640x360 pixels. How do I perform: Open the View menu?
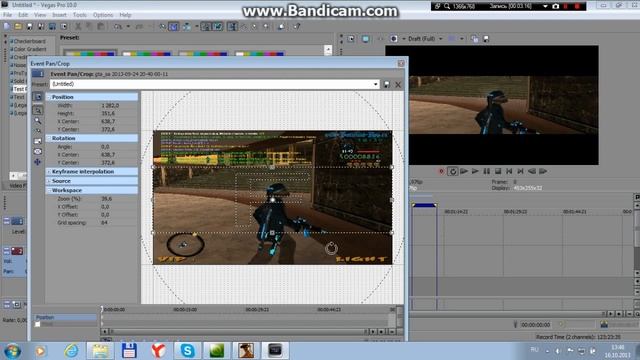tap(40, 15)
